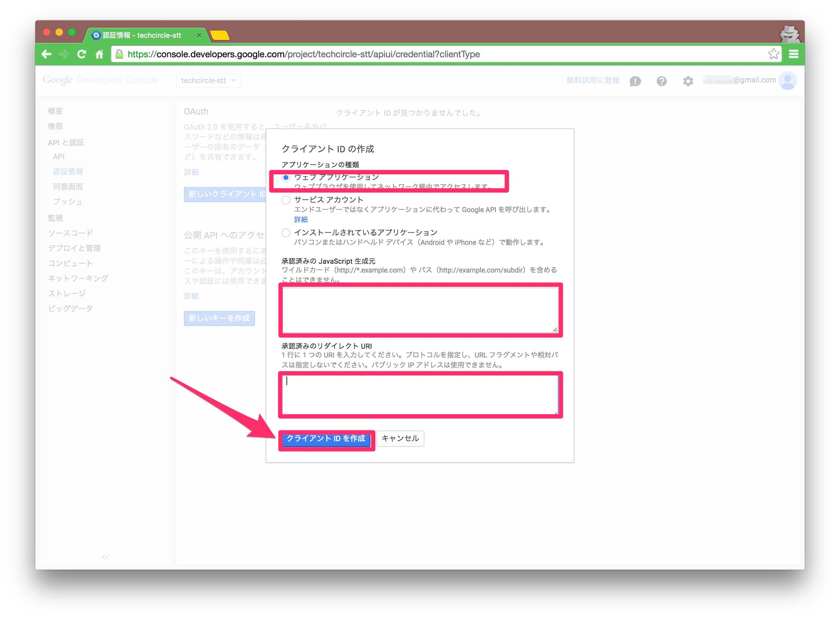The image size is (840, 620).
Task: Click the 承認済みの JavaScript 生成元 text area
Action: 420,310
